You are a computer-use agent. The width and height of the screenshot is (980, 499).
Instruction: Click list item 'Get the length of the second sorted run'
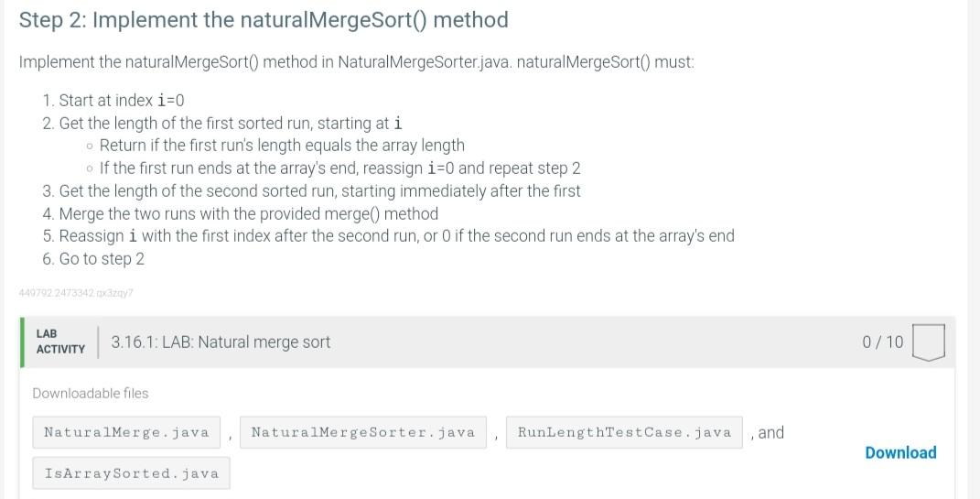311,190
